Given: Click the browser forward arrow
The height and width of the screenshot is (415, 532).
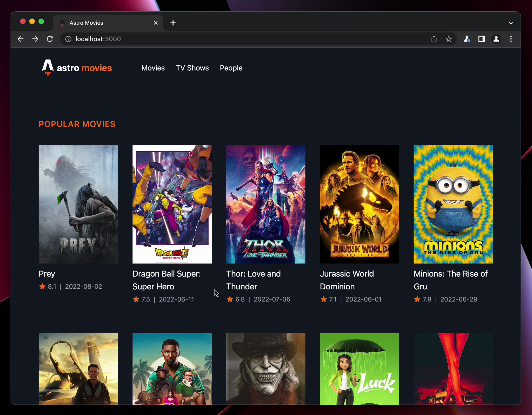Looking at the screenshot, I should [35, 39].
